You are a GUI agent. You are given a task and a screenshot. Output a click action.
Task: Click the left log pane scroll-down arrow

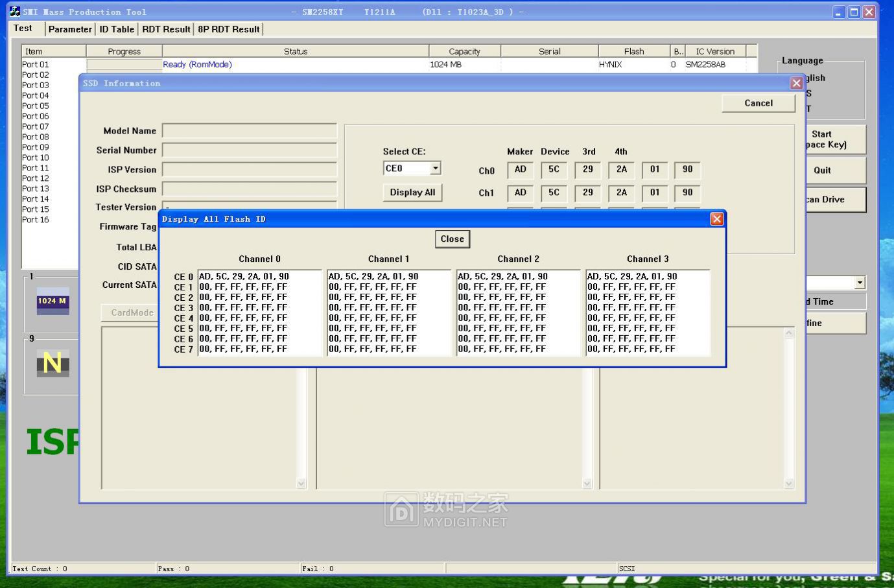[x=301, y=484]
